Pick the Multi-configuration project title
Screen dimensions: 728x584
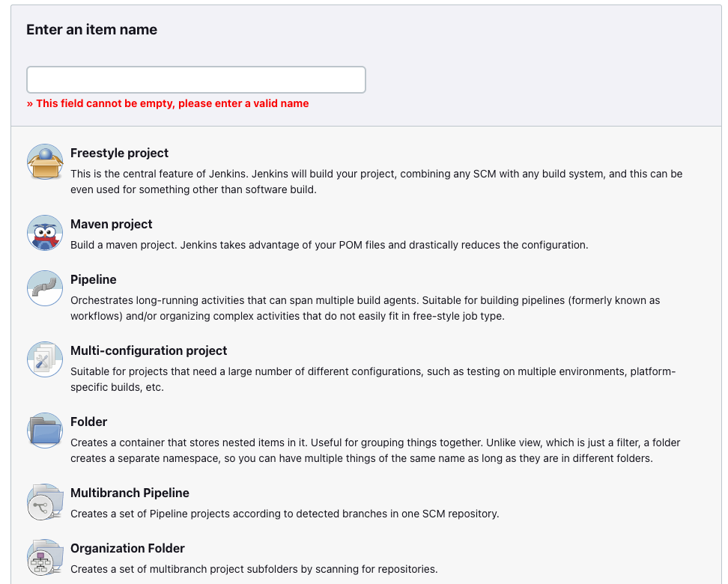[148, 350]
